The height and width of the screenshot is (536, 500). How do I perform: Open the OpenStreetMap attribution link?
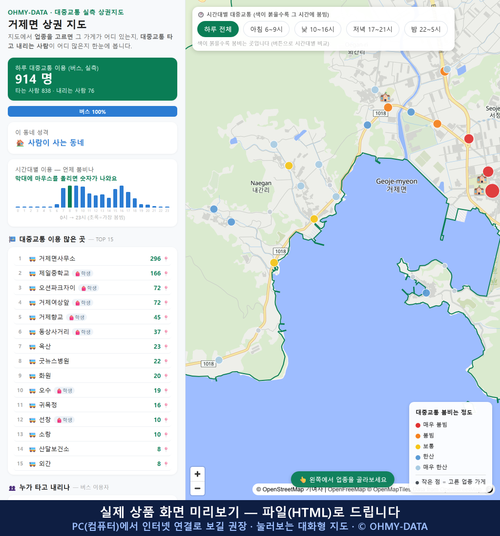(280, 490)
